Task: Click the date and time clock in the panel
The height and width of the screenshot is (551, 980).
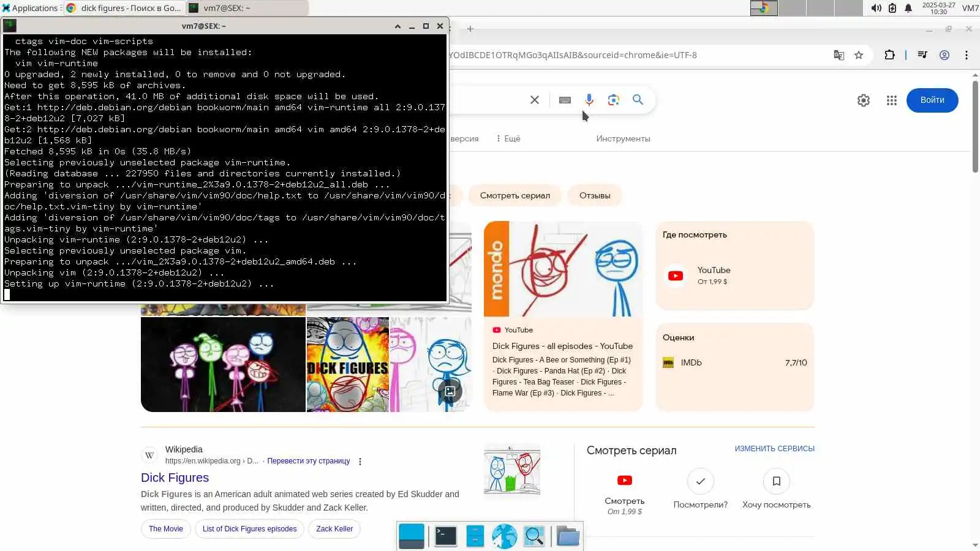Action: pyautogui.click(x=938, y=8)
